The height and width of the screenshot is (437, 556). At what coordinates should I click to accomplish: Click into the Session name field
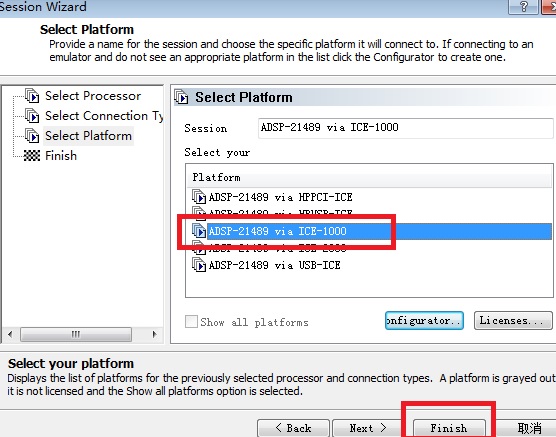tap(406, 128)
